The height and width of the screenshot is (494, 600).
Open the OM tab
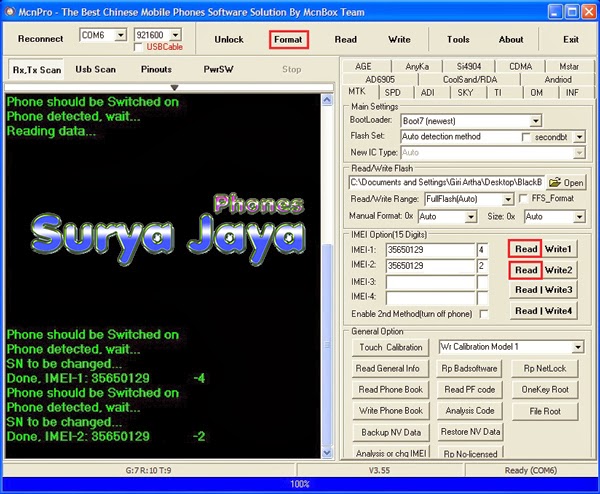coord(536,93)
